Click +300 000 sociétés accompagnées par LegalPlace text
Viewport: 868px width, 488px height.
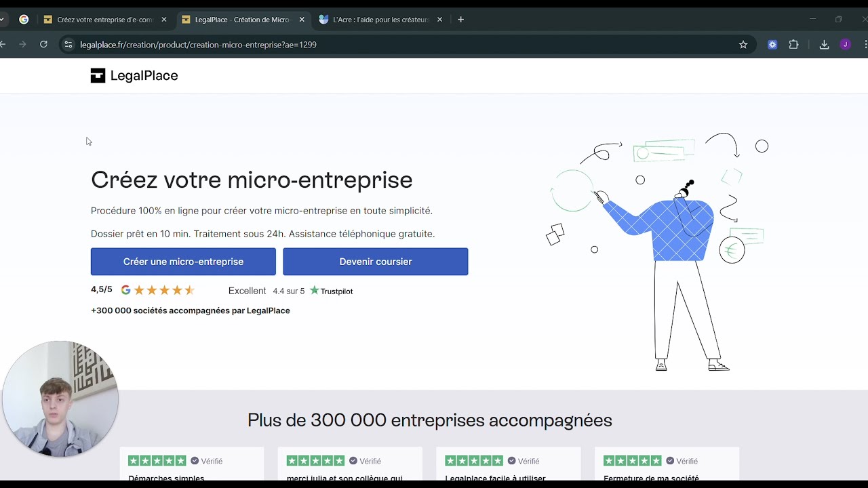coord(191,310)
